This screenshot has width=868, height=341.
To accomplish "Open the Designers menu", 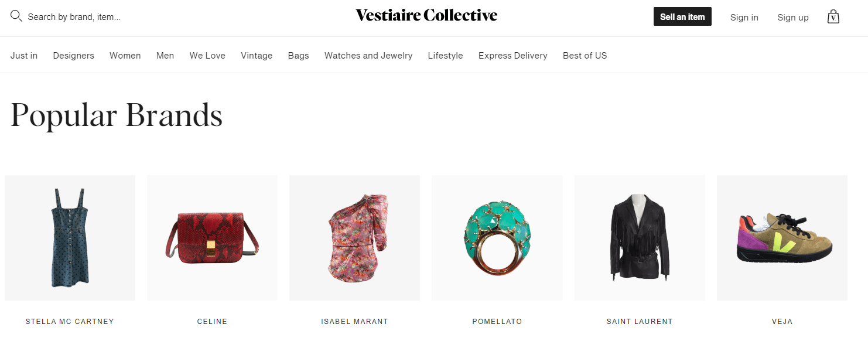I will (73, 55).
